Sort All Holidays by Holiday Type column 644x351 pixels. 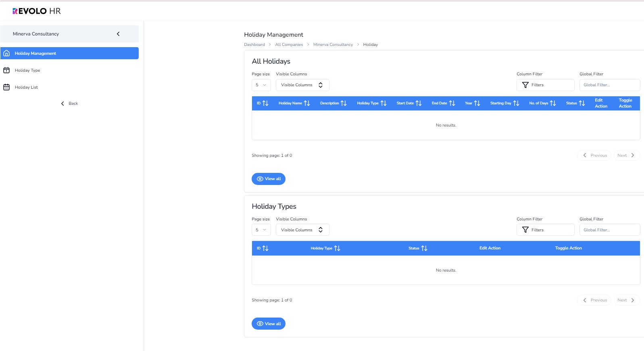(x=372, y=103)
